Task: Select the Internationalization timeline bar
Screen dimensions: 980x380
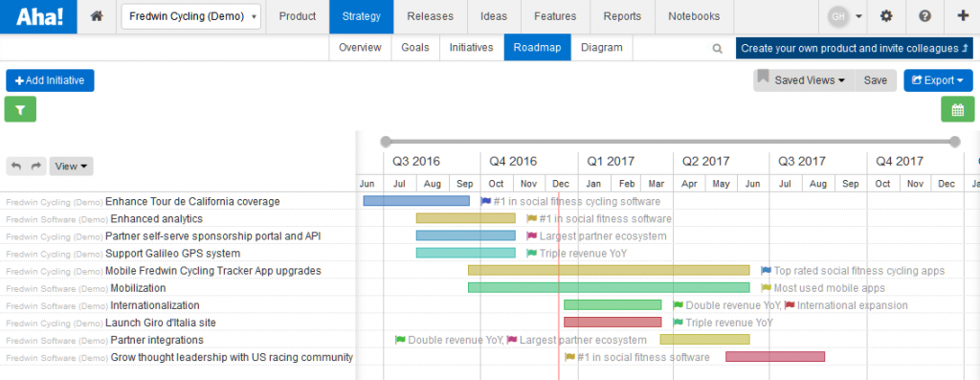Action: point(612,305)
